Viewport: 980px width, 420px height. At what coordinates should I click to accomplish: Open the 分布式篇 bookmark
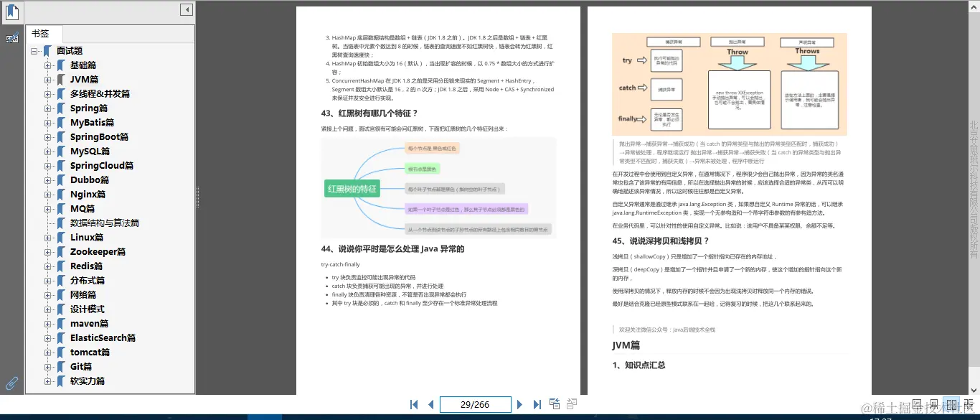pos(88,281)
